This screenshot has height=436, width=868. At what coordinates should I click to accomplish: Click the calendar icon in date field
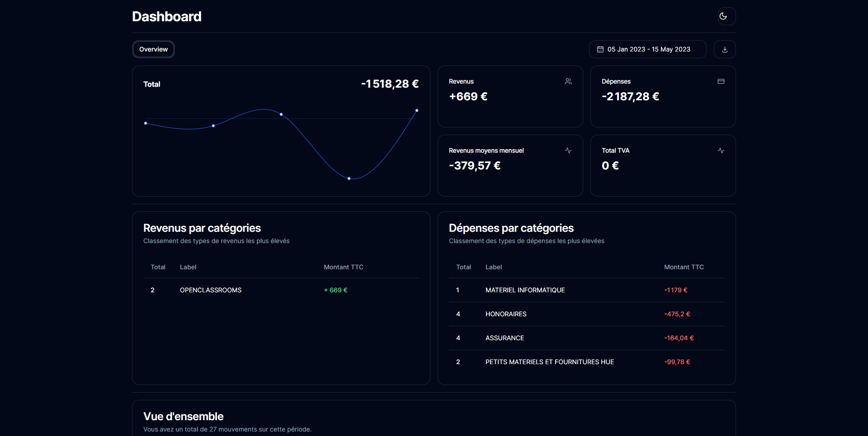[600, 49]
